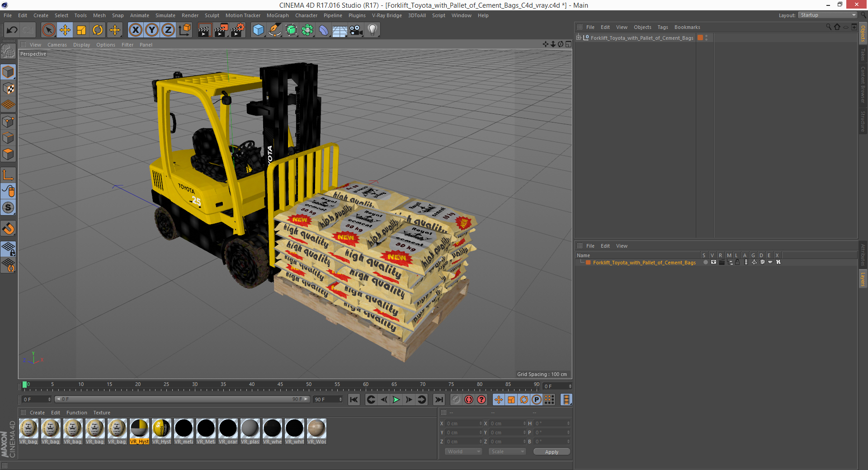Toggle position keyframe recording

(498, 399)
